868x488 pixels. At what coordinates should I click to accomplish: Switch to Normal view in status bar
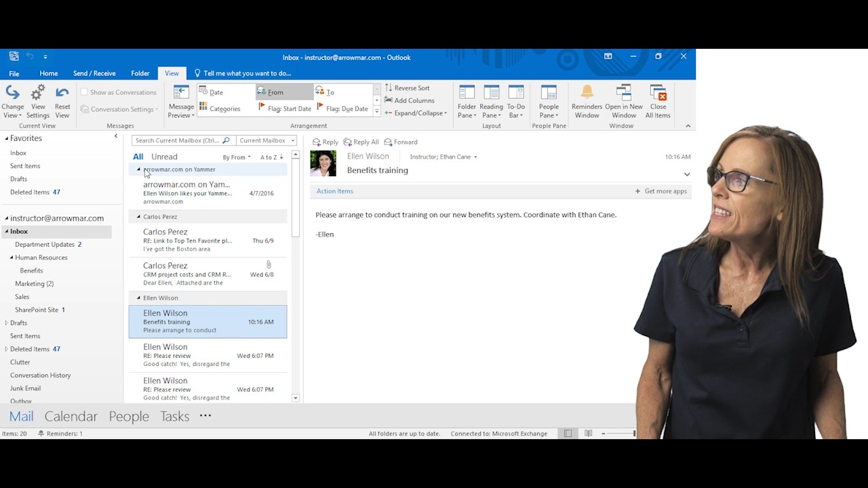(x=568, y=433)
